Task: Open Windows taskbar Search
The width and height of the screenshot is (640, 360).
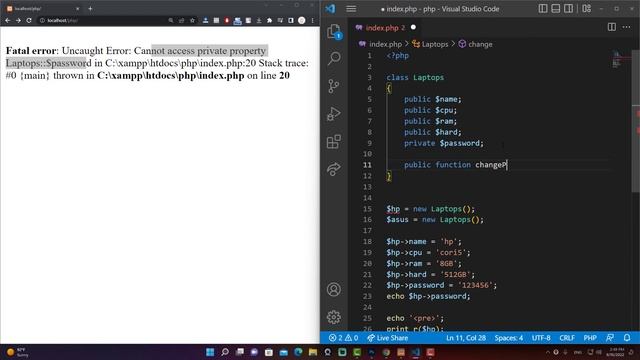Action: click(x=225, y=352)
